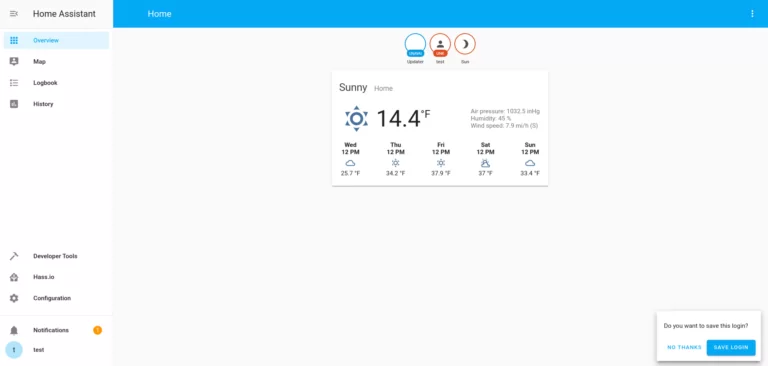This screenshot has height=366, width=768.
Task: Click the Configuration gear icon
Action: [14, 298]
